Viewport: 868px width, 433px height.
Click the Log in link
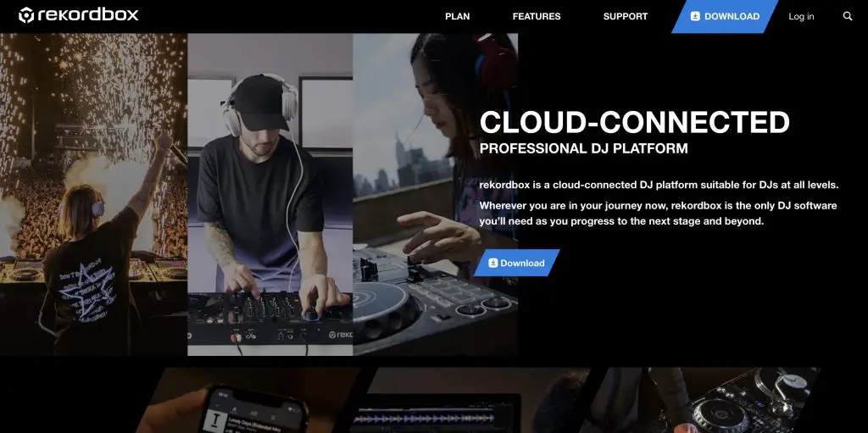tap(801, 17)
